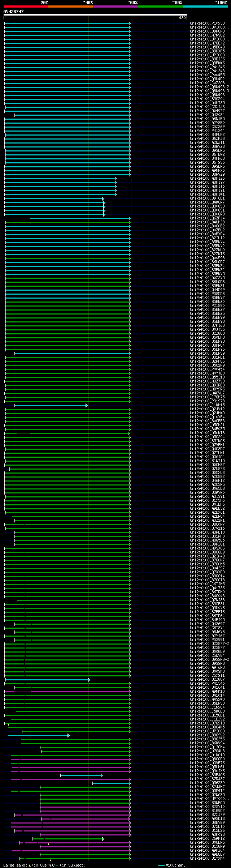The height and width of the screenshot is (868, 231).
Task: Click the UniRef100_P31973 label
Action: click(207, 401)
